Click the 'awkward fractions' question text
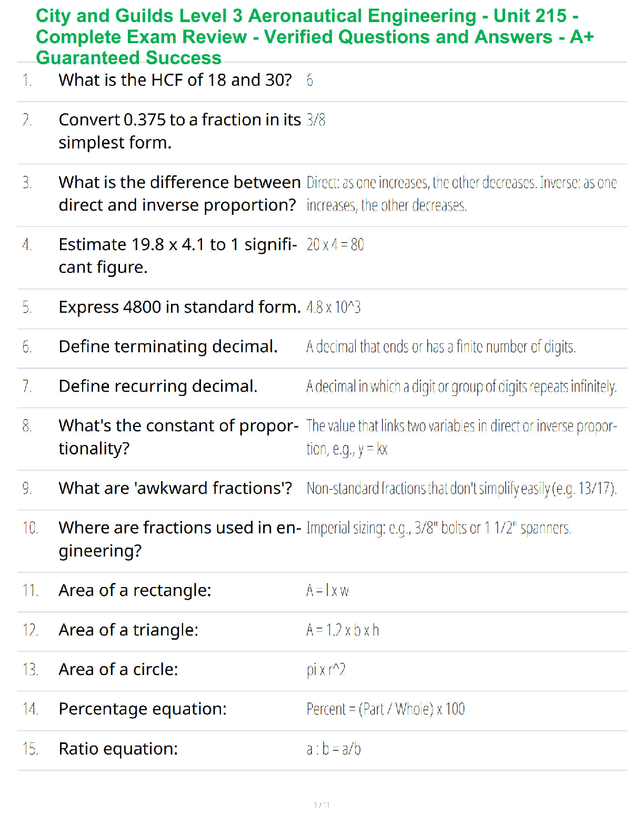The image size is (644, 834). (175, 488)
